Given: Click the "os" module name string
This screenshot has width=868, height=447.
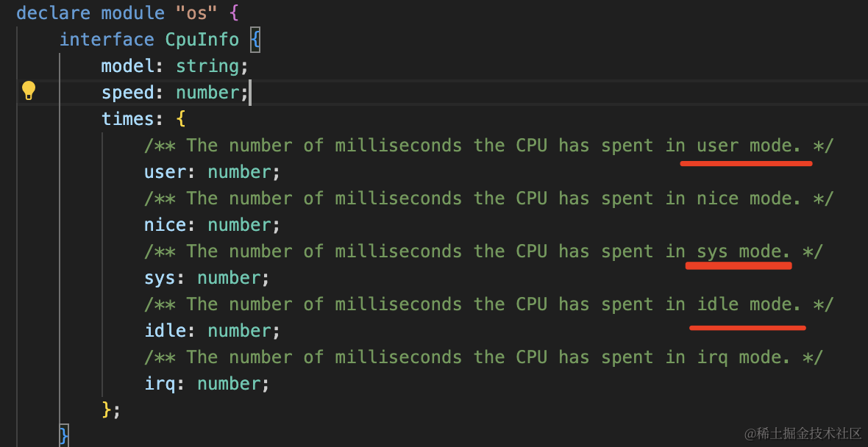Looking at the screenshot, I should (196, 12).
